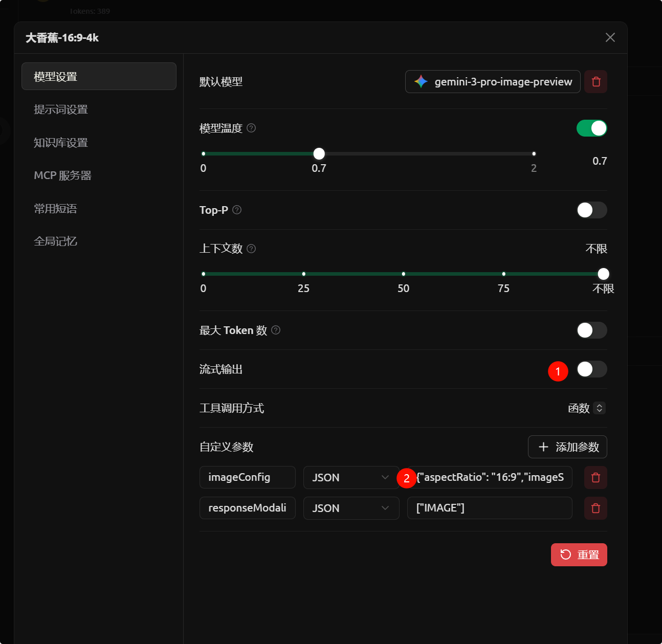The height and width of the screenshot is (644, 662).
Task: Delete the responseModali parameter via its trash icon
Action: point(595,508)
